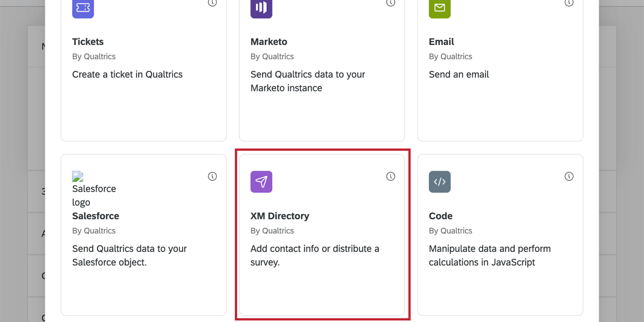The image size is (644, 322).
Task: Open info for the XM Directory card
Action: (391, 176)
